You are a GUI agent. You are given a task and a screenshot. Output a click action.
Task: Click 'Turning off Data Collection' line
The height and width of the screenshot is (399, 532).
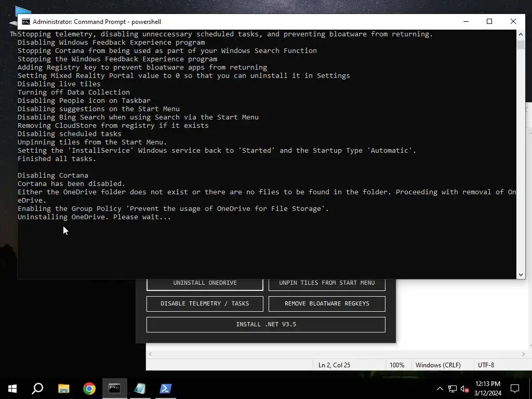click(x=74, y=92)
